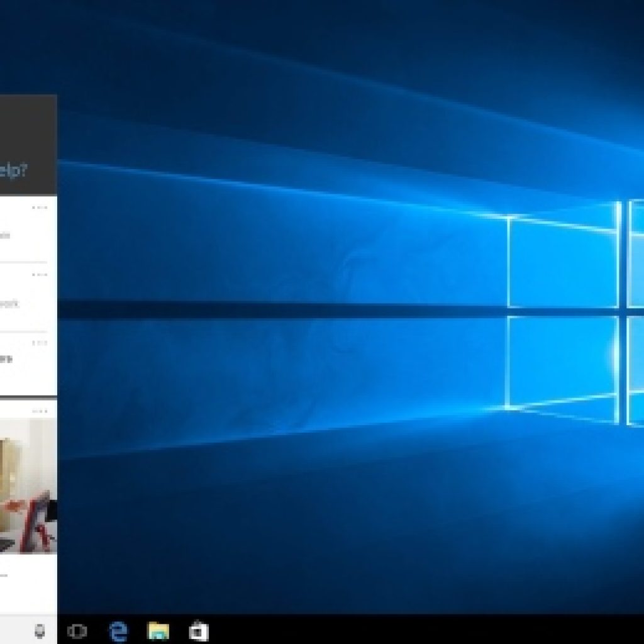This screenshot has width=644, height=644.
Task: Show the three-dot options on the third Cortana card
Action: (40, 343)
